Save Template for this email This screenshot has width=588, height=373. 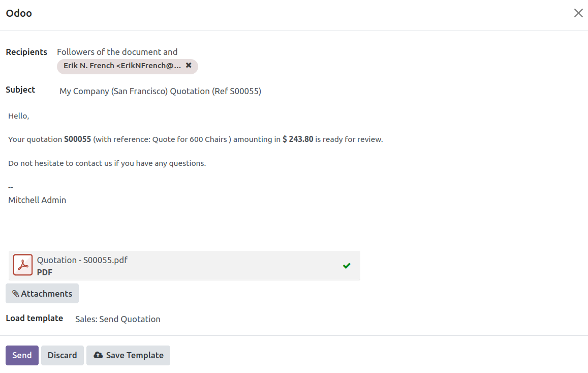pos(128,355)
